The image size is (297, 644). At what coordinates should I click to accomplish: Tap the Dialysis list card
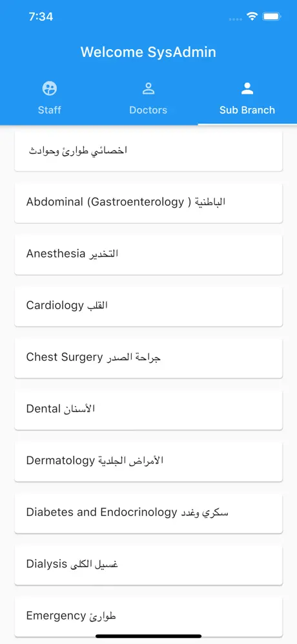click(x=148, y=565)
